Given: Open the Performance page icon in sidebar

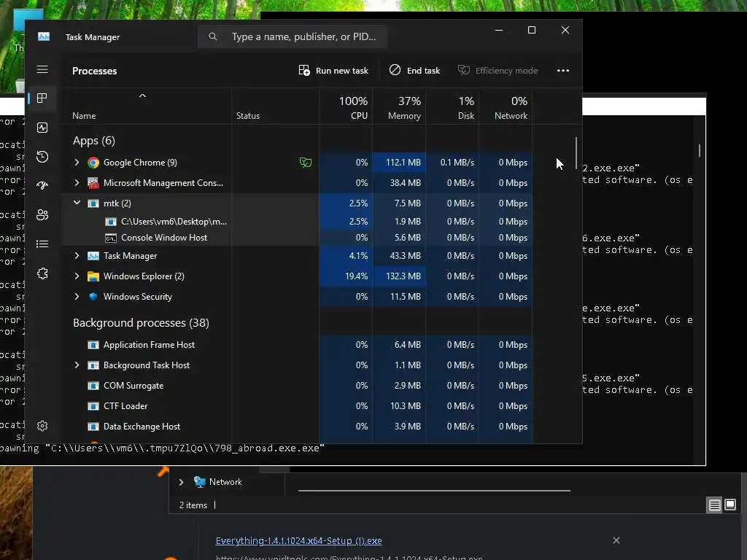Looking at the screenshot, I should pos(42,128).
